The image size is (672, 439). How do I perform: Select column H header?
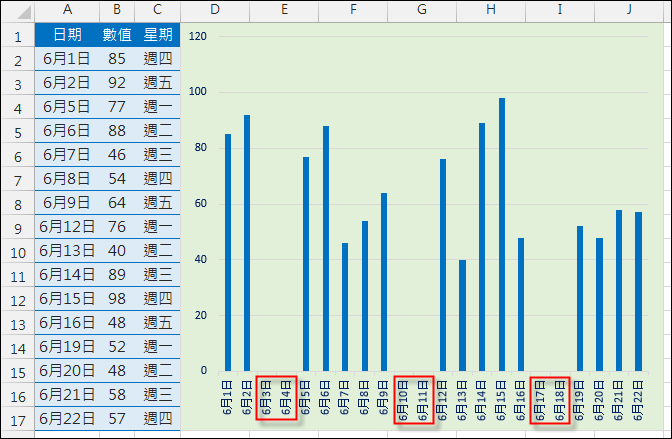(491, 10)
